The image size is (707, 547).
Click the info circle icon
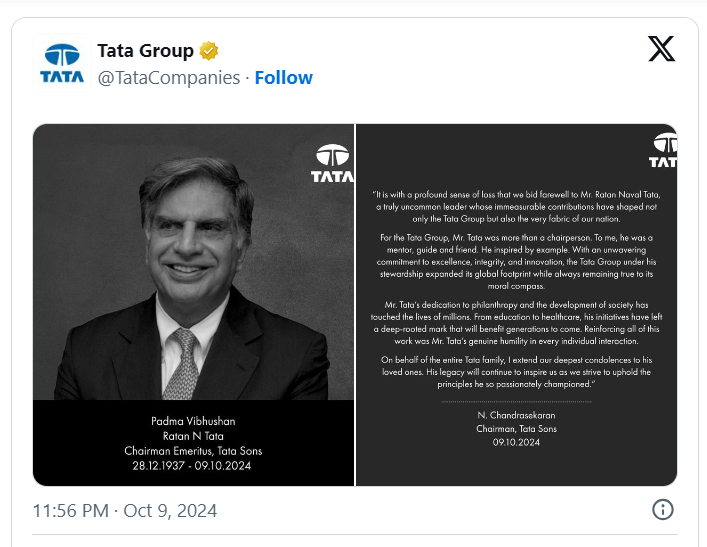click(662, 510)
